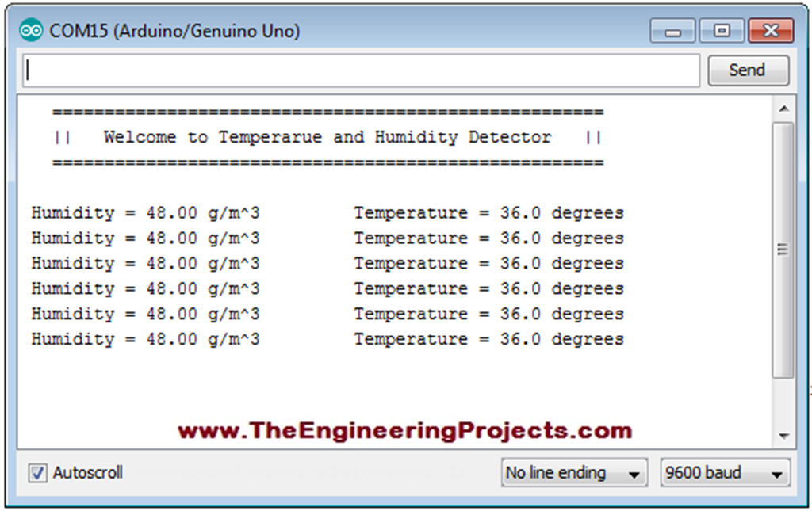
Task: Click the www.TheEngineeringProjects.com watermark text
Action: click(x=405, y=430)
